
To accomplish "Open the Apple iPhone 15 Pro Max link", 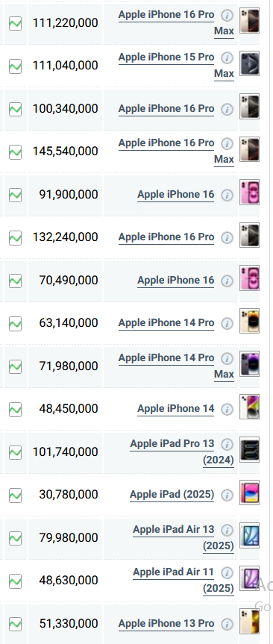I will coord(177,66).
